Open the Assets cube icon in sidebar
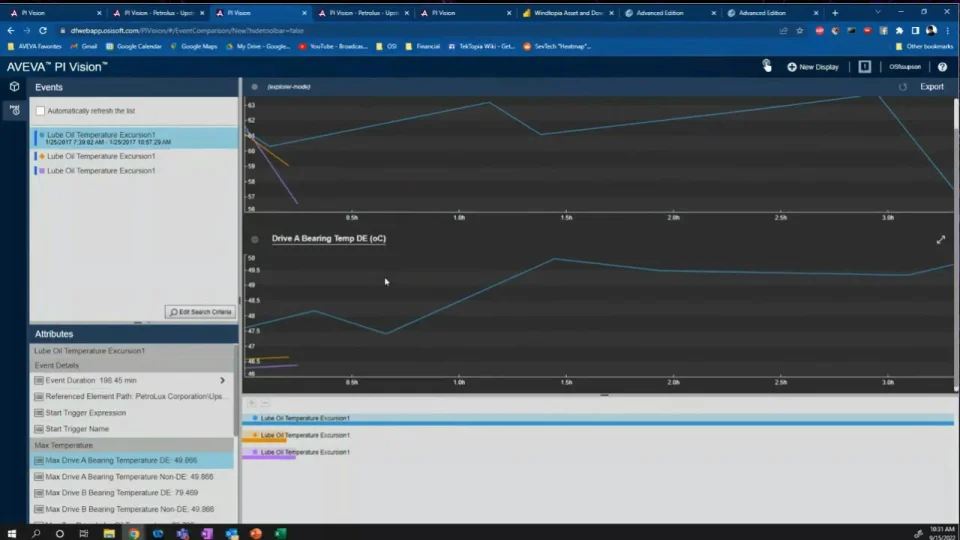Viewport: 960px width, 540px height. click(14, 87)
